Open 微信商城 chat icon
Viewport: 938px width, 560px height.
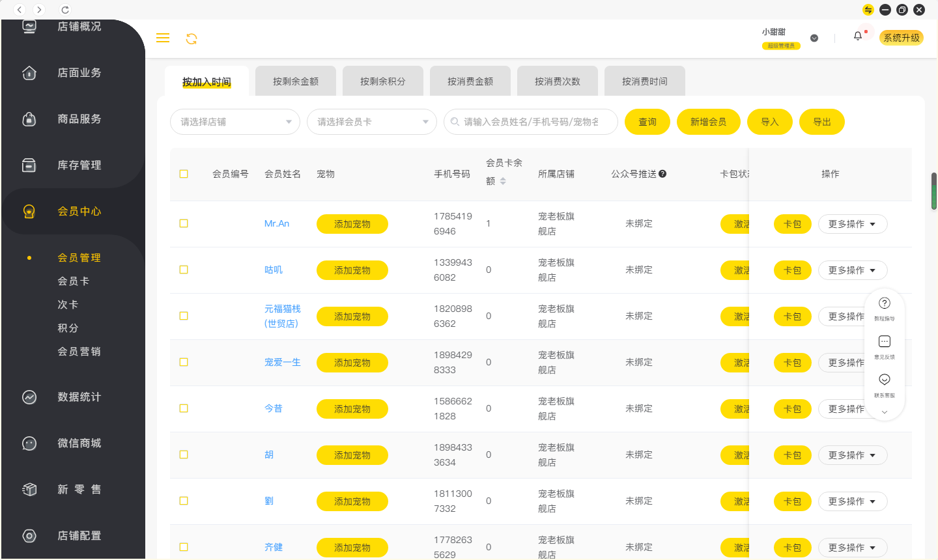pyautogui.click(x=29, y=443)
